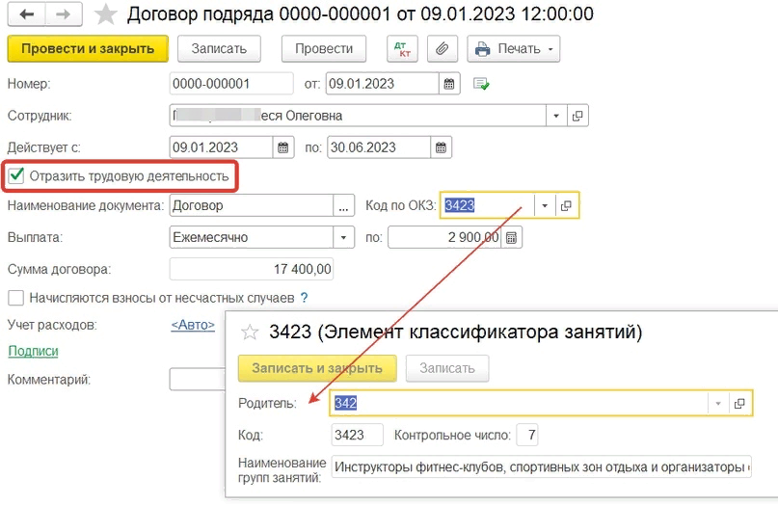
Task: Add document to favorites with the star
Action: 106,14
